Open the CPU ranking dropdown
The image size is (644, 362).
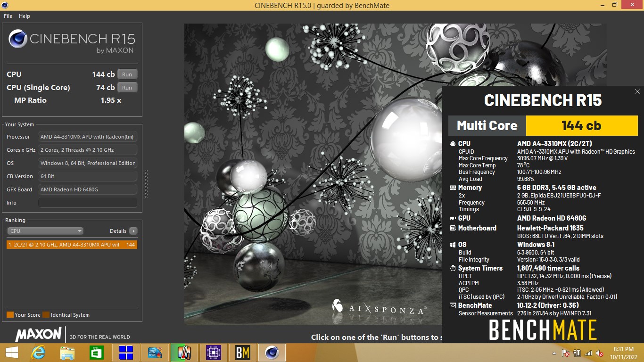(x=45, y=231)
